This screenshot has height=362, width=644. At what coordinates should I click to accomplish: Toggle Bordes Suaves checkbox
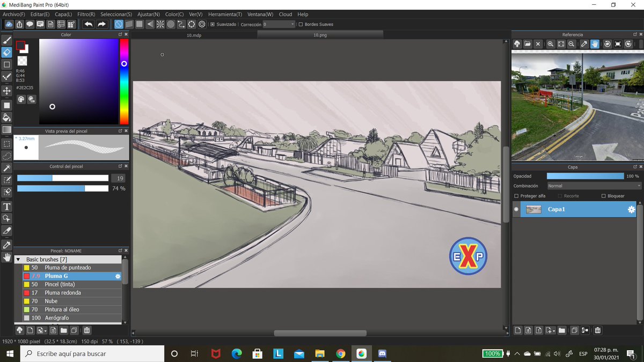[301, 24]
